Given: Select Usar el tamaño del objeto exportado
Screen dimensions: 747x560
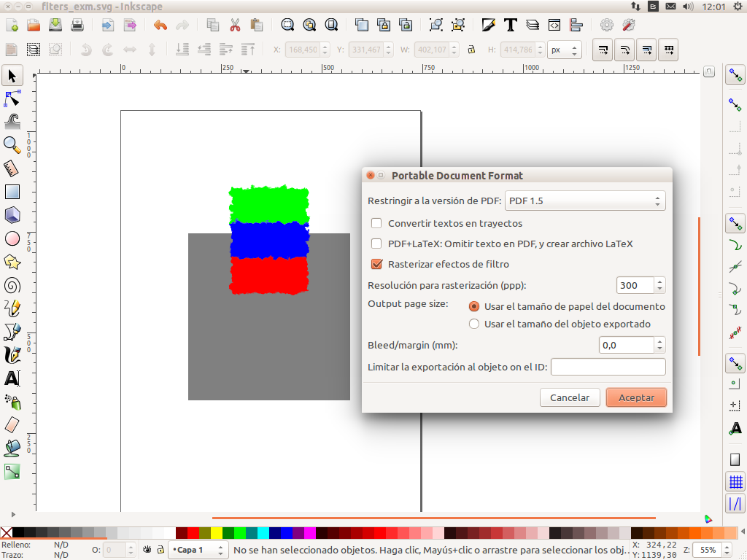Looking at the screenshot, I should pyautogui.click(x=474, y=324).
